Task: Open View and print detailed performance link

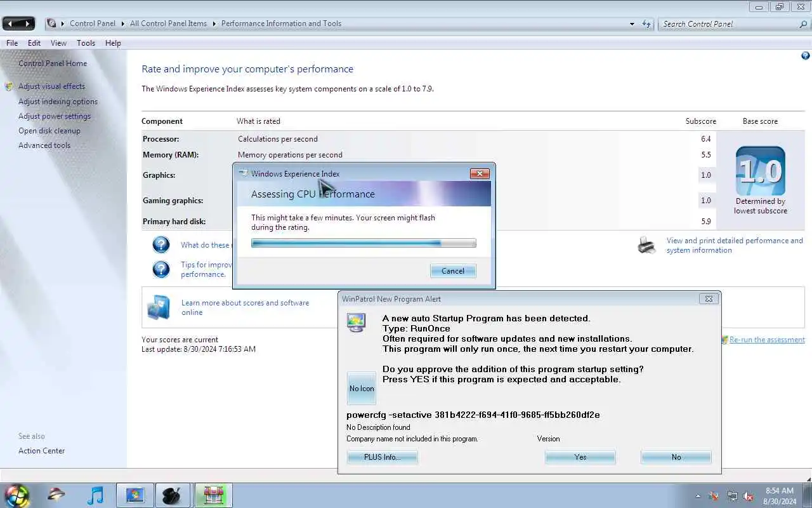Action: tap(735, 245)
